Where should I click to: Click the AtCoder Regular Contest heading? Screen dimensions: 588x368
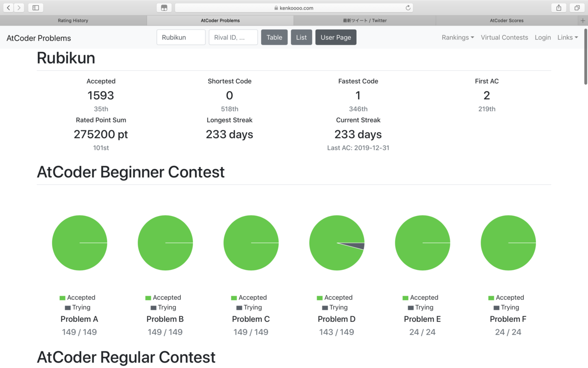[x=126, y=357]
